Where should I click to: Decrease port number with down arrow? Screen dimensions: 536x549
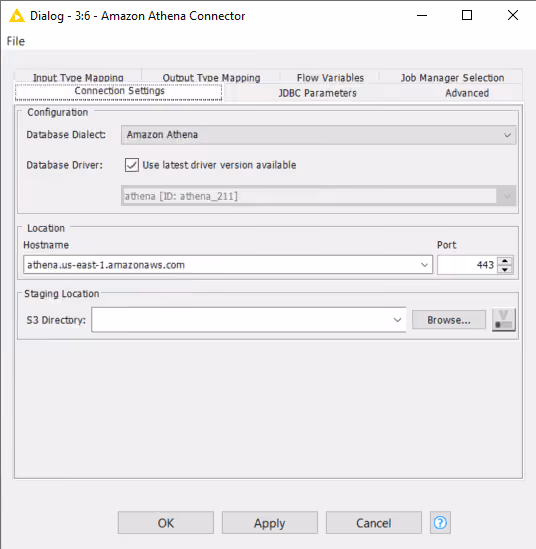[505, 269]
